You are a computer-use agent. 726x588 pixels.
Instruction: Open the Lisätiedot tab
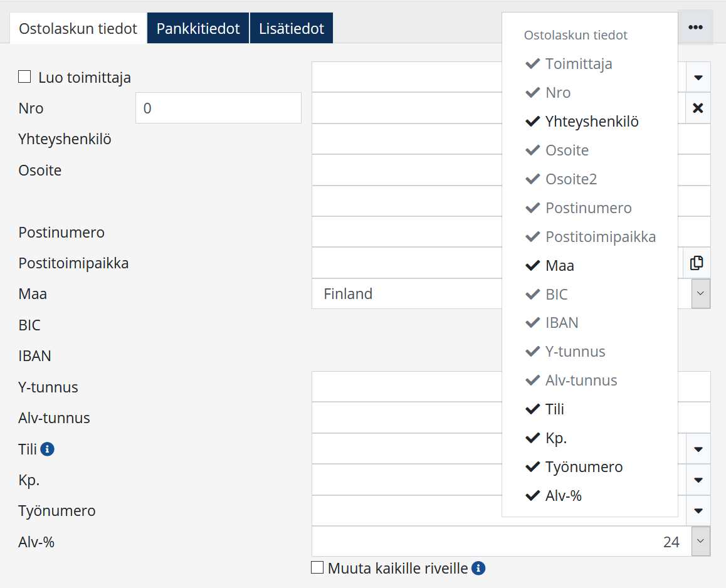click(292, 29)
